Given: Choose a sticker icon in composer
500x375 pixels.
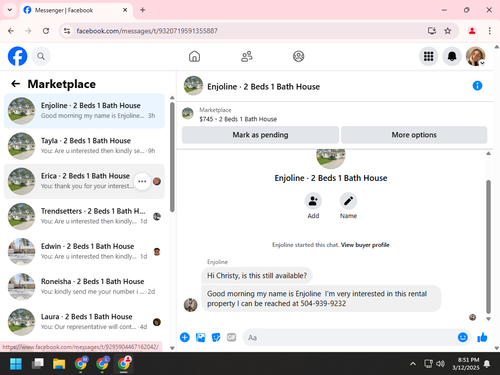Looking at the screenshot, I should click(x=216, y=337).
